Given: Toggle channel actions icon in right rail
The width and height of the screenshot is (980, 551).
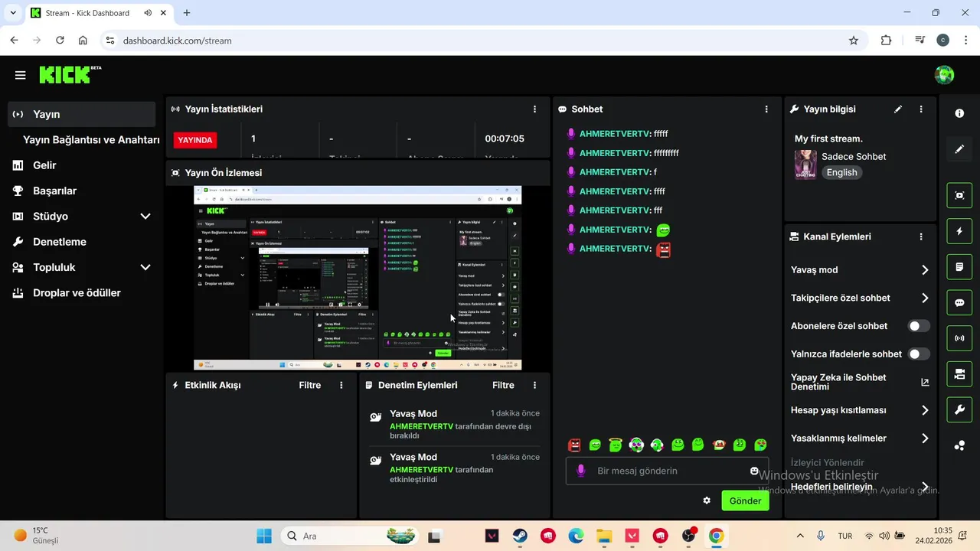Looking at the screenshot, I should click(959, 374).
